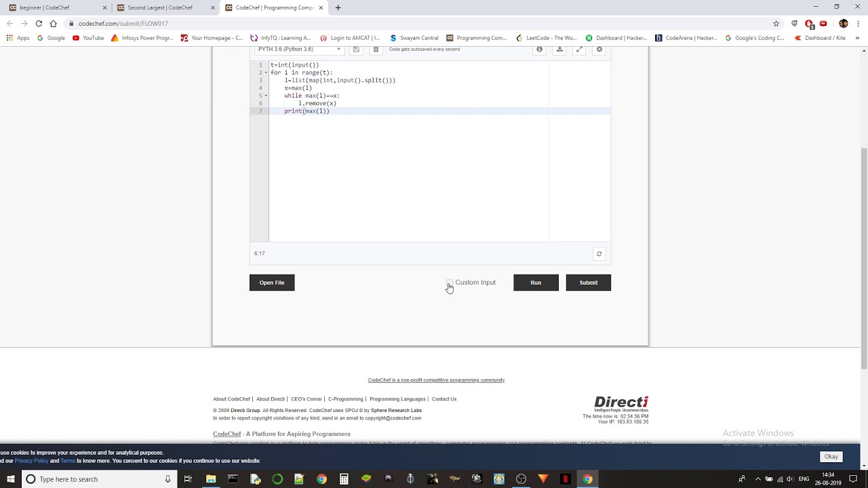Image resolution: width=868 pixels, height=488 pixels.
Task: Collapse the for loop at line 2
Action: [x=266, y=73]
